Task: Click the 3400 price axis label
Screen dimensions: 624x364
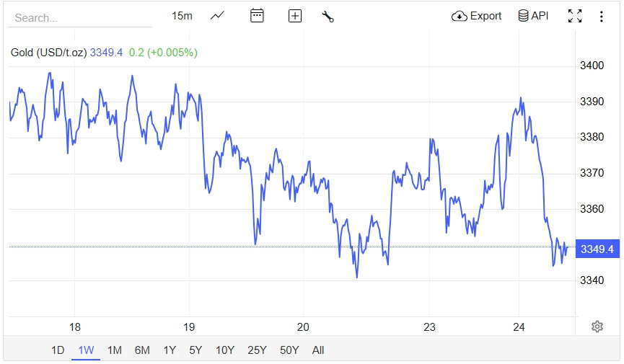Action: coord(592,66)
